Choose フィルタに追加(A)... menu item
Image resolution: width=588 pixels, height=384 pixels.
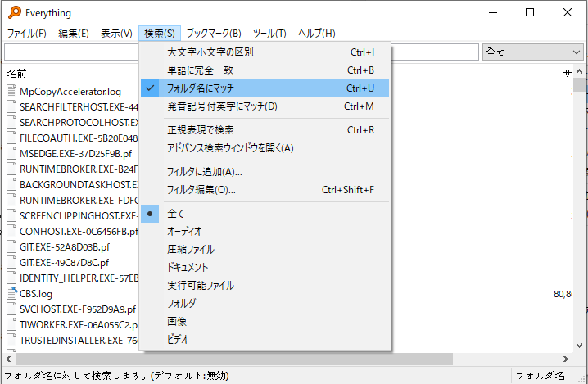[x=265, y=172]
